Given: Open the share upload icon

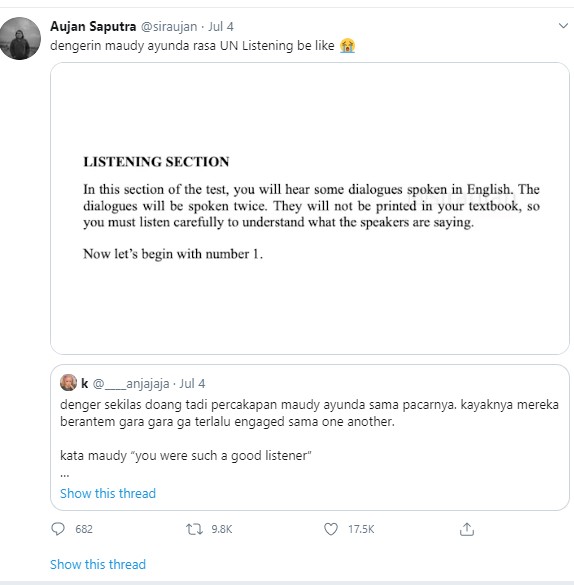Looking at the screenshot, I should click(x=467, y=529).
